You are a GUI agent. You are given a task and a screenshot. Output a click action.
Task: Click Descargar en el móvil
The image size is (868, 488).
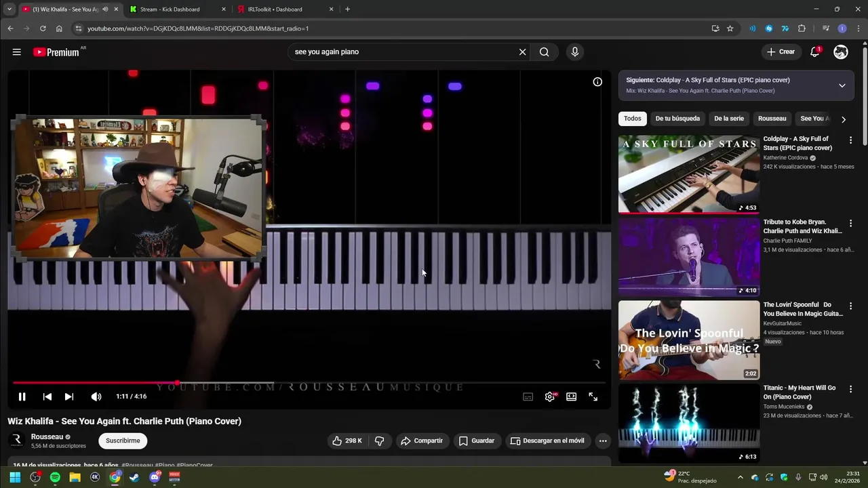coord(547,441)
